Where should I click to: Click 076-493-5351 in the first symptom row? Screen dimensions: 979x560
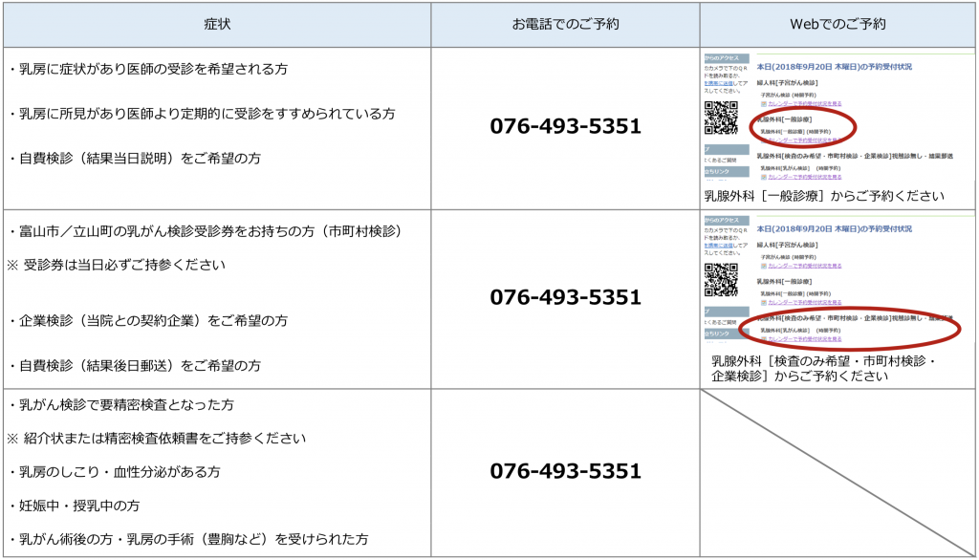pos(565,127)
